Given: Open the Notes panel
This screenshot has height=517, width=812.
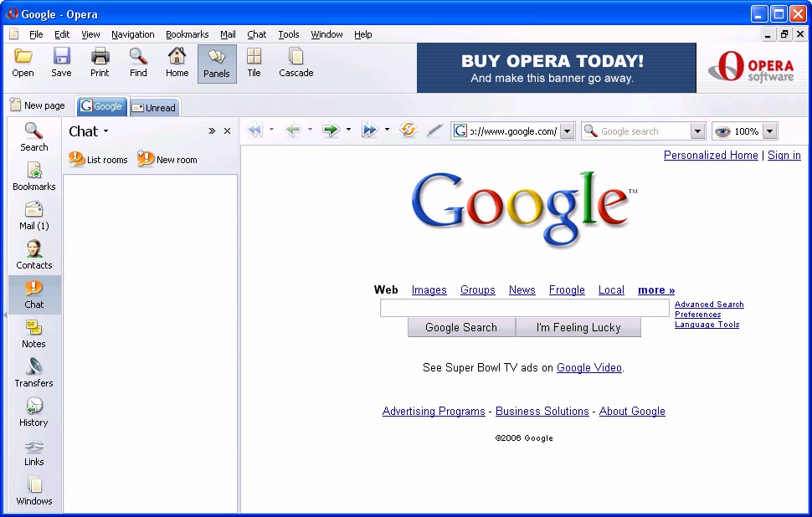Looking at the screenshot, I should 34,334.
